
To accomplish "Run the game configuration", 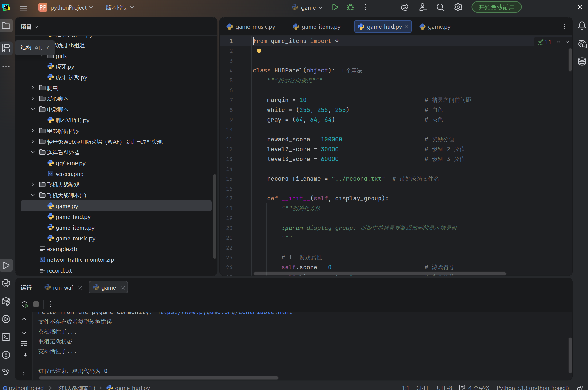I will click(335, 7).
